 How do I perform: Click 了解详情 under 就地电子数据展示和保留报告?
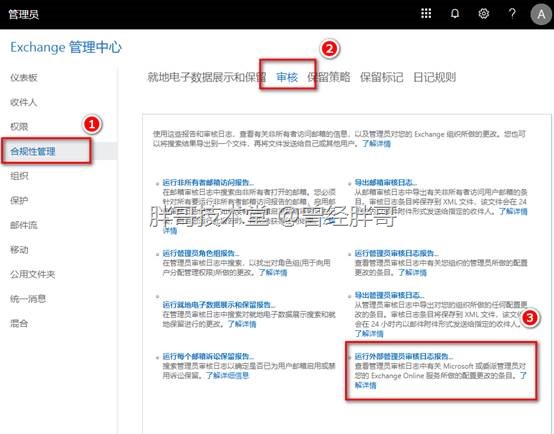[x=242, y=324]
